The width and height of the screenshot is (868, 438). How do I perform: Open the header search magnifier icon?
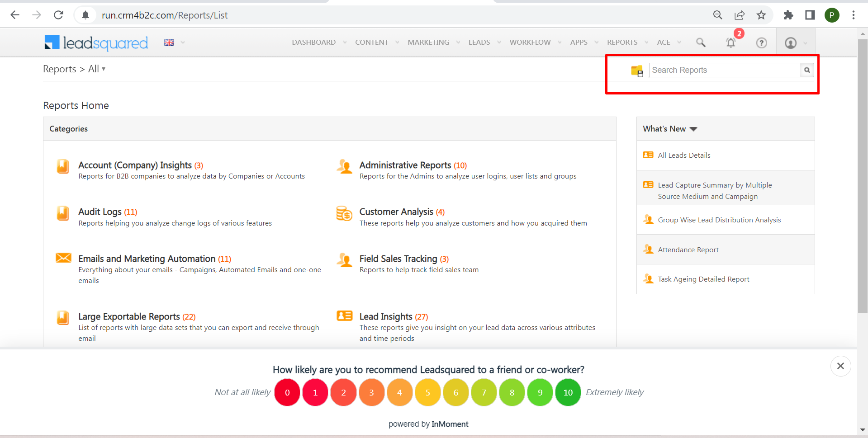(701, 42)
